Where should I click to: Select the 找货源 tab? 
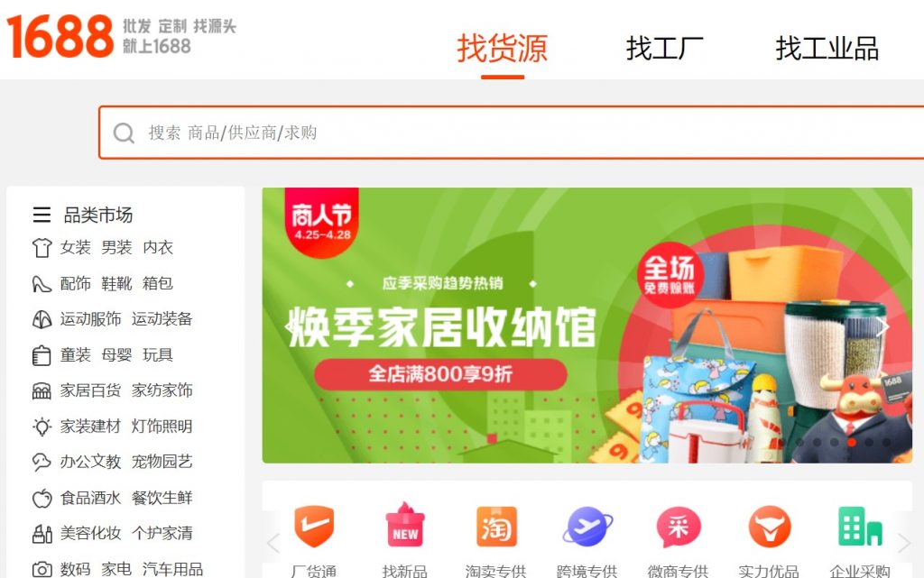point(502,49)
